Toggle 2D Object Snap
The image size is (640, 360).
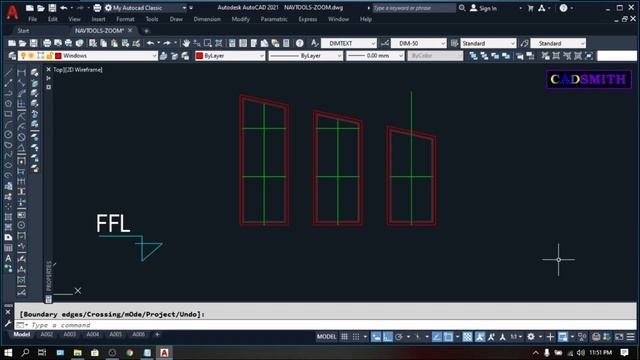(x=448, y=337)
